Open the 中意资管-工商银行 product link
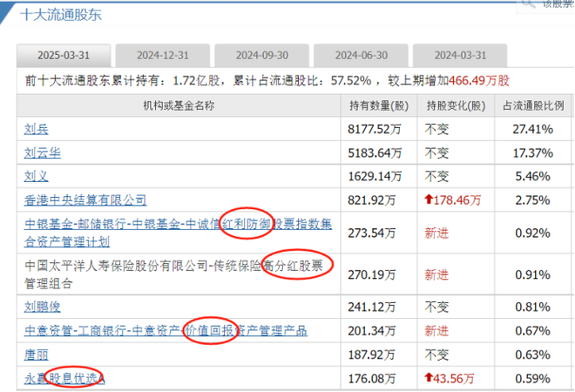575x392 pixels. 166,331
